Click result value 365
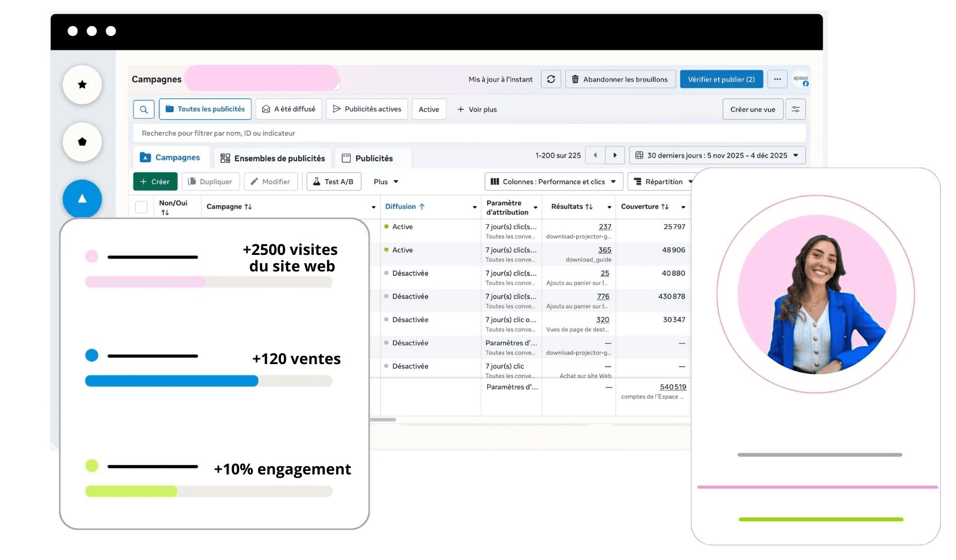 coord(605,250)
